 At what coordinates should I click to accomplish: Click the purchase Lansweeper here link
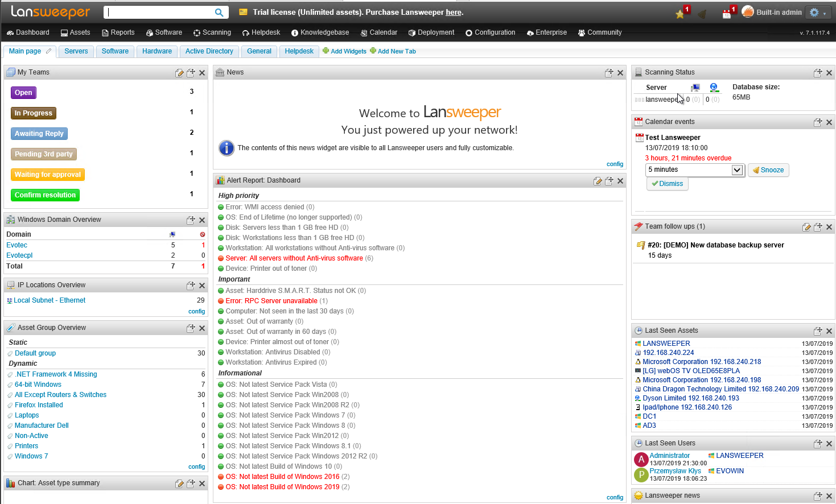[x=453, y=12]
